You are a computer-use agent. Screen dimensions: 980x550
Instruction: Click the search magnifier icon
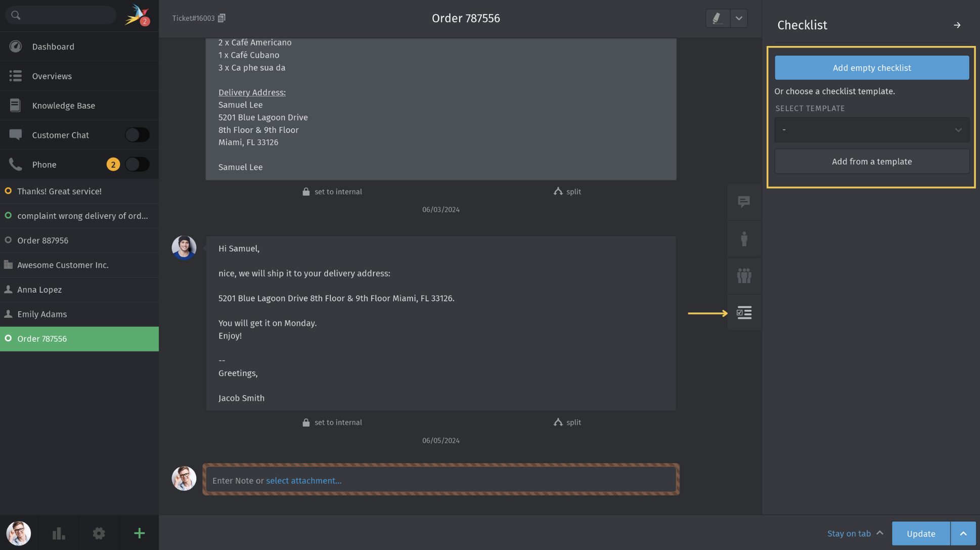pos(16,15)
